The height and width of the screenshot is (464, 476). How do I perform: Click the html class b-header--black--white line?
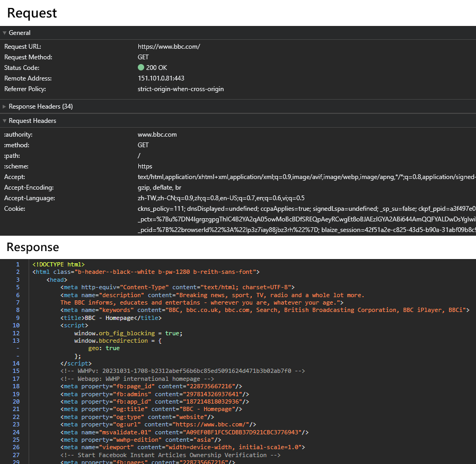click(146, 272)
